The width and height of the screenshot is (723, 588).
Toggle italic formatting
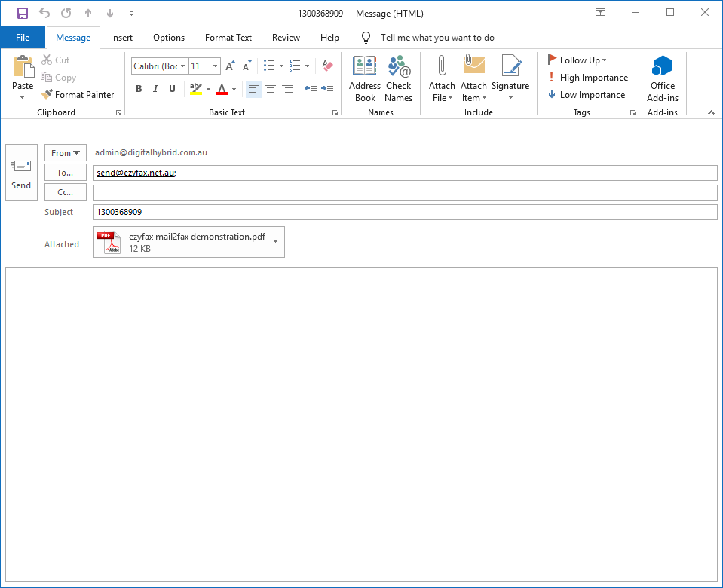pos(155,88)
